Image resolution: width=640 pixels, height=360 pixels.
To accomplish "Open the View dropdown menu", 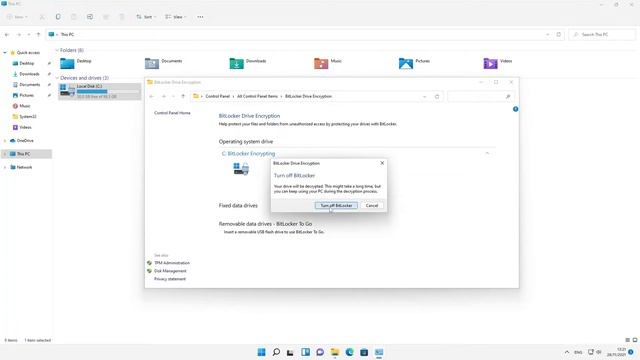I will coord(176,17).
